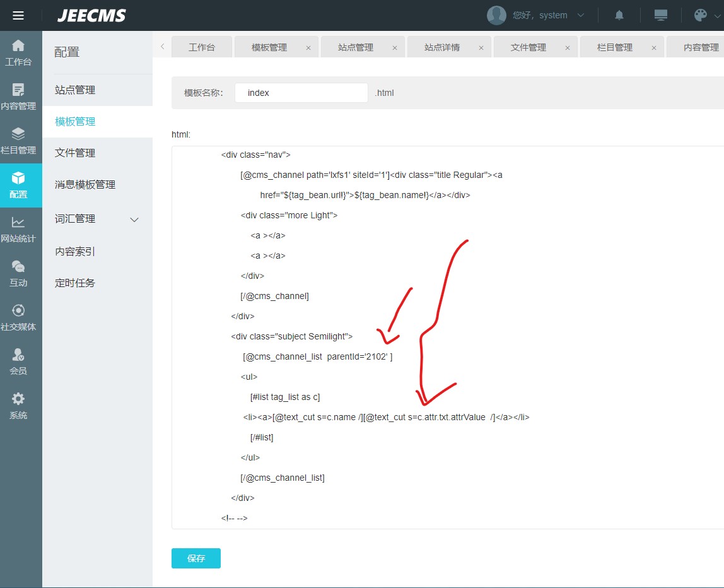Click the <div class="subject Semilight"> line
Viewport: 724px width, 588px height.
coord(291,336)
